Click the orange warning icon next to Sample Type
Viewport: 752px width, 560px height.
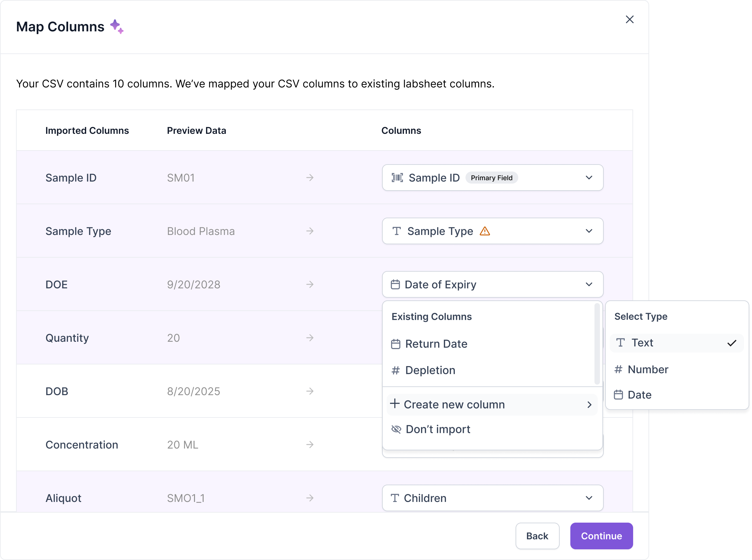coord(485,231)
